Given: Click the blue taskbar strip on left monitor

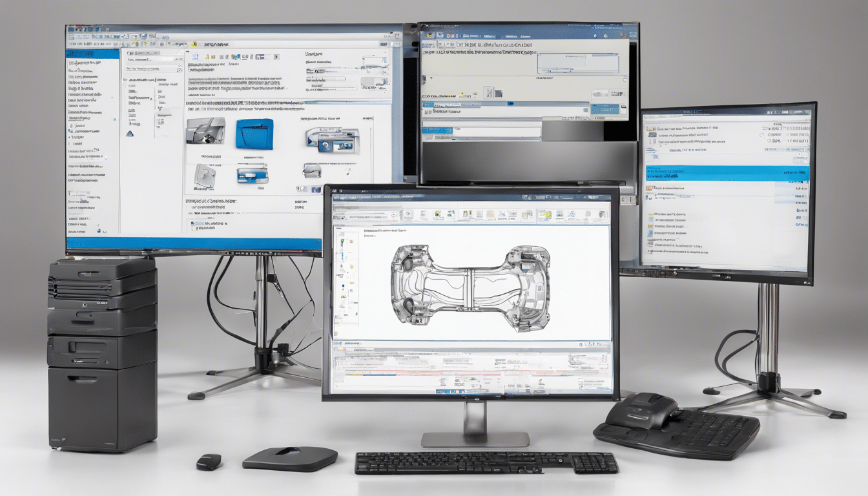Looking at the screenshot, I should [194, 243].
